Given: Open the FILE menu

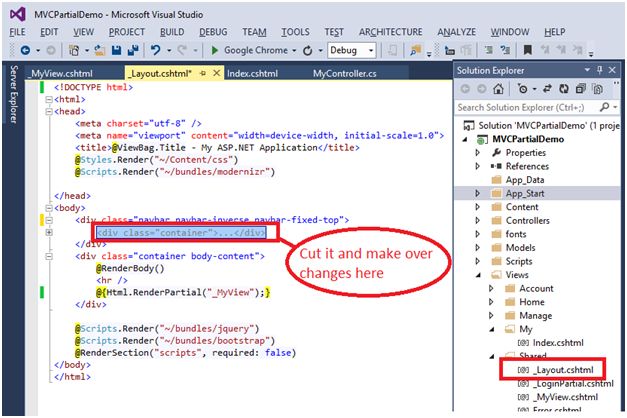Looking at the screenshot, I should (17, 32).
